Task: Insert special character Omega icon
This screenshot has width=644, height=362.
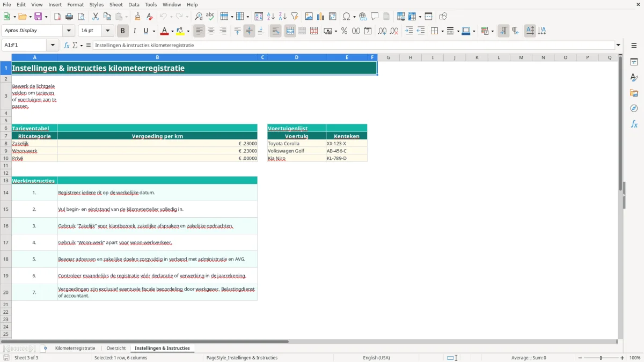Action: [346, 17]
